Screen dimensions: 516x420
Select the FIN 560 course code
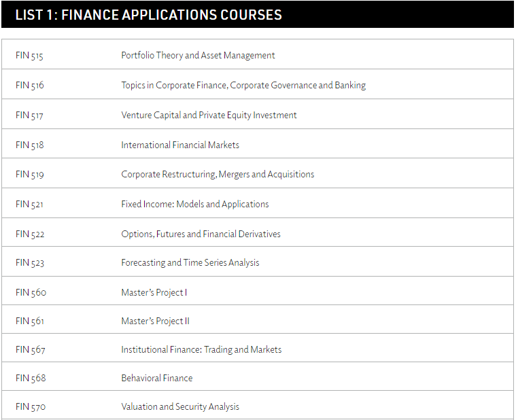click(x=31, y=292)
